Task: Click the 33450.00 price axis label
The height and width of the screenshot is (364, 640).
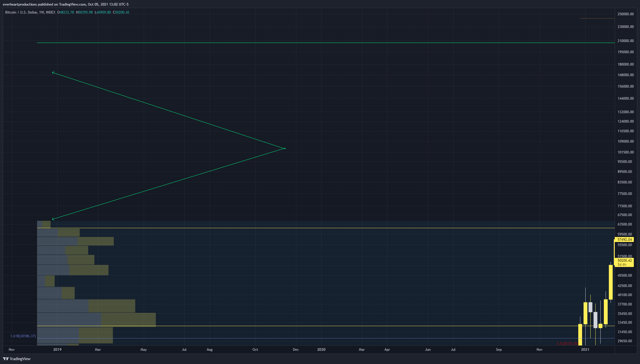Action: pos(625,323)
